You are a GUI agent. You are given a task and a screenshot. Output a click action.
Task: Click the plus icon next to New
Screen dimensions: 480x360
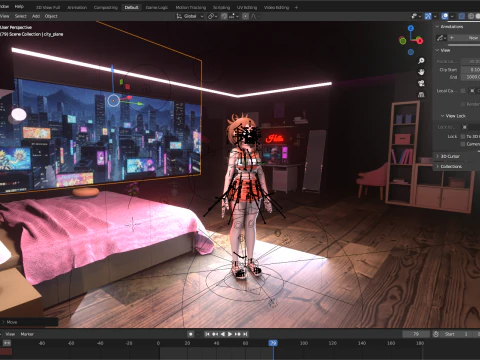tap(452, 38)
